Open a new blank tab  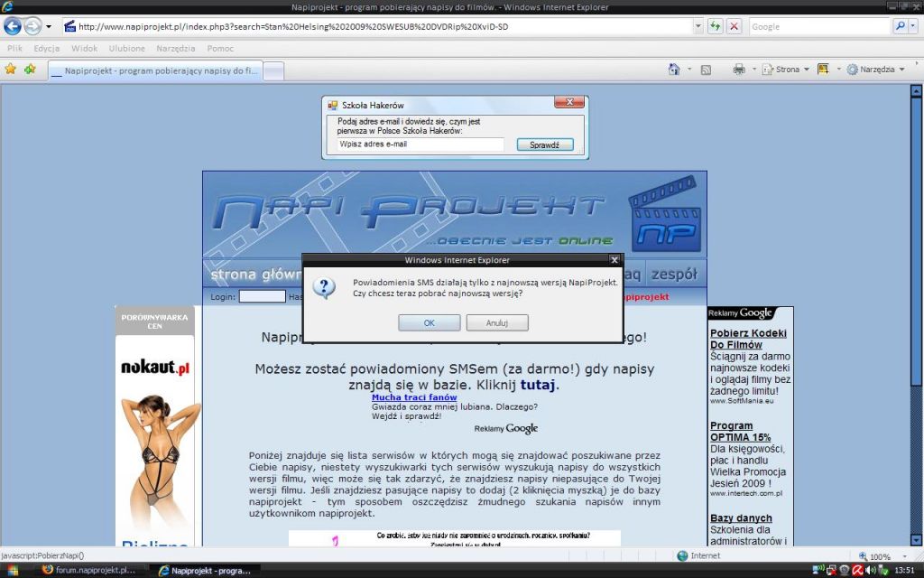coord(273,71)
